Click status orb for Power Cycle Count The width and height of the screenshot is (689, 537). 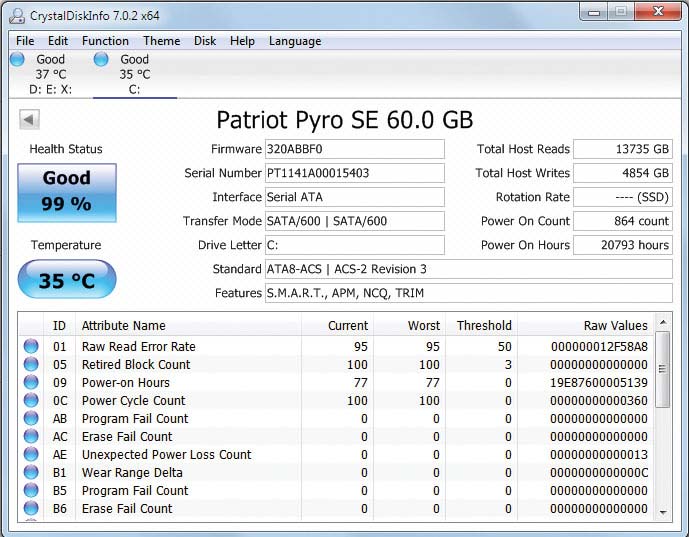click(31, 400)
